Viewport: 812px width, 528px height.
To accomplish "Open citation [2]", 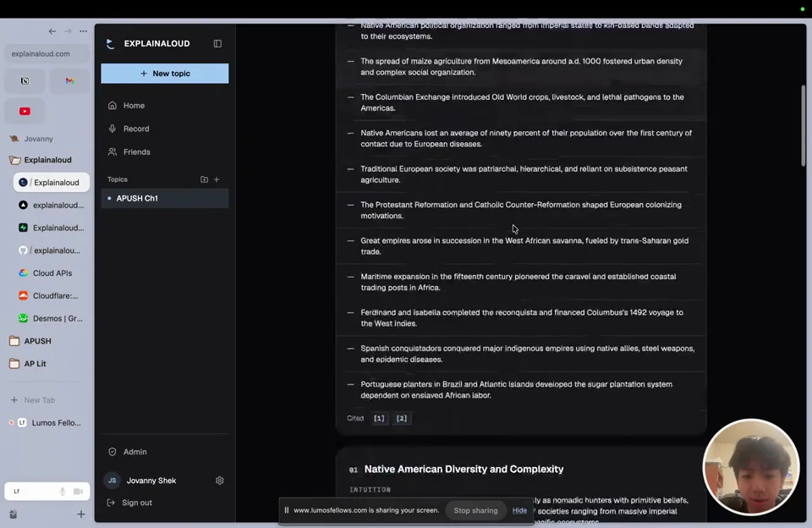I will [x=402, y=418].
